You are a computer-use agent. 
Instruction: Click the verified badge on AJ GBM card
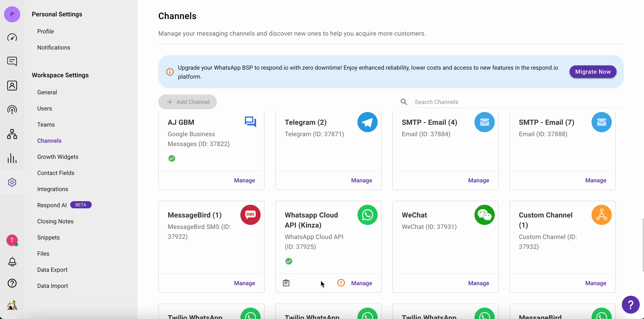point(172,158)
